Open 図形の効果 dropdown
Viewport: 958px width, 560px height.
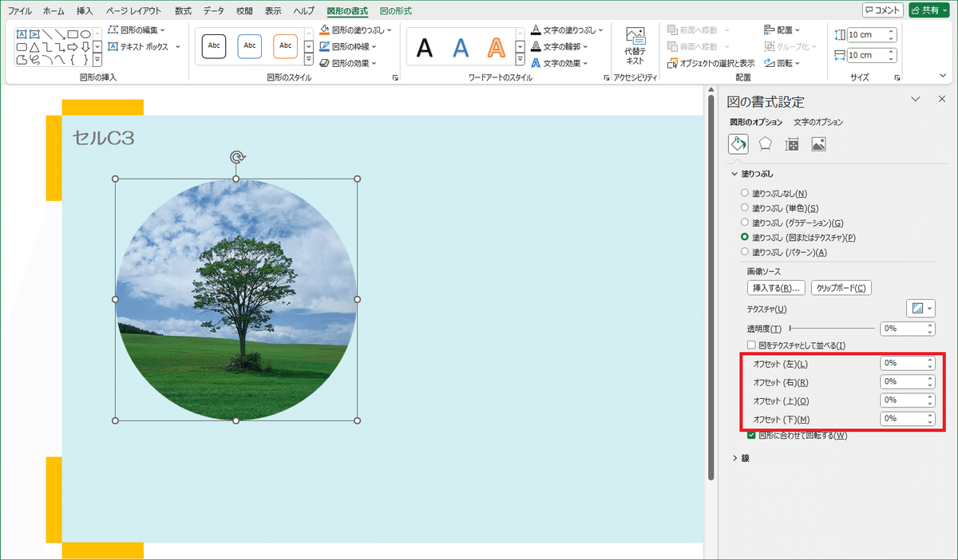click(348, 63)
